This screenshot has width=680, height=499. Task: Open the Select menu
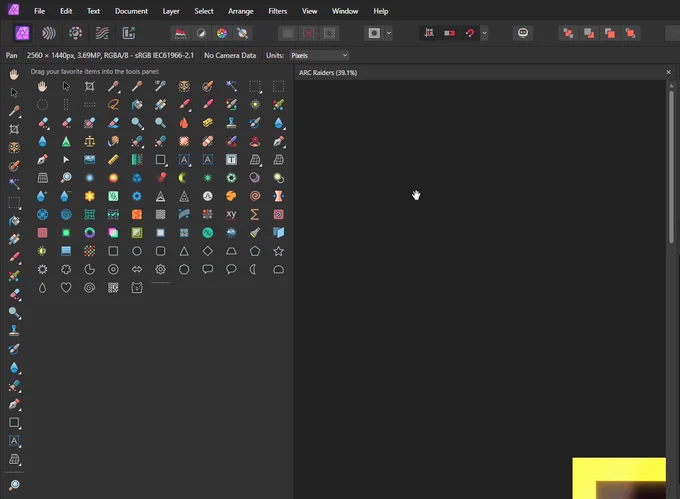pyautogui.click(x=204, y=11)
